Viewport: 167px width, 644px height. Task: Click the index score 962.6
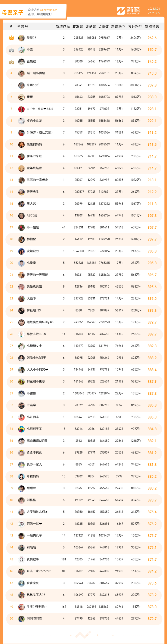(x=152, y=38)
